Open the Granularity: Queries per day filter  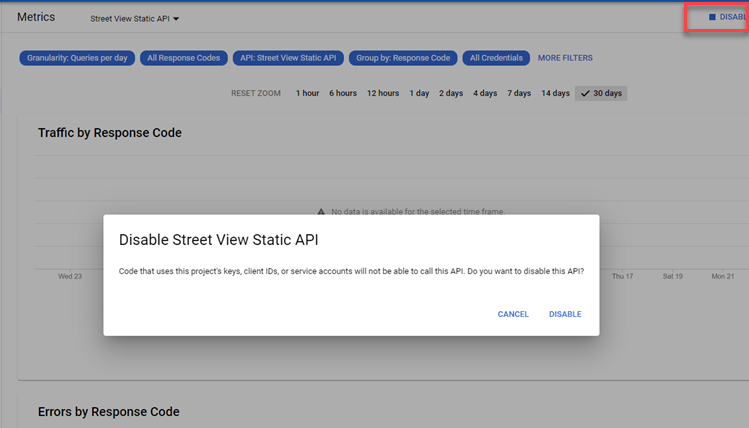tap(76, 58)
